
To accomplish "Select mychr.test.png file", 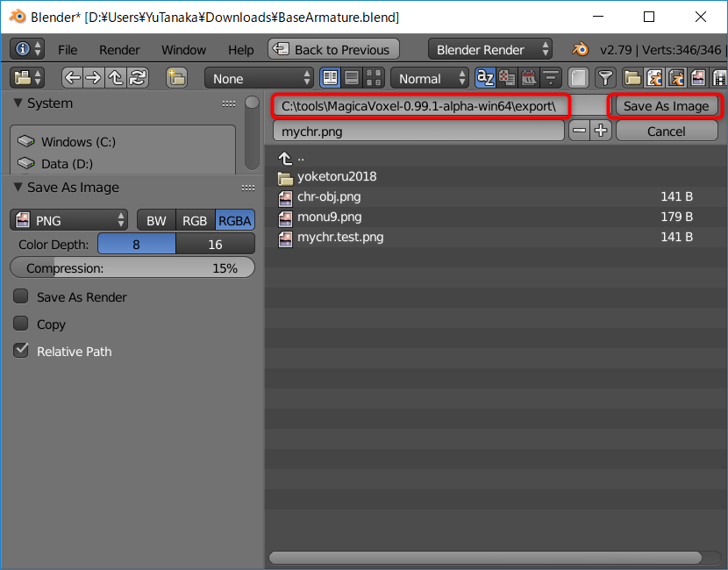I will coord(496,237).
